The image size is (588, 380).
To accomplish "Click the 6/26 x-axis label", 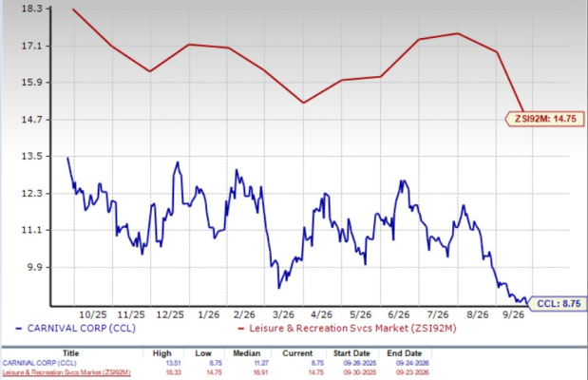I will pyautogui.click(x=399, y=314).
